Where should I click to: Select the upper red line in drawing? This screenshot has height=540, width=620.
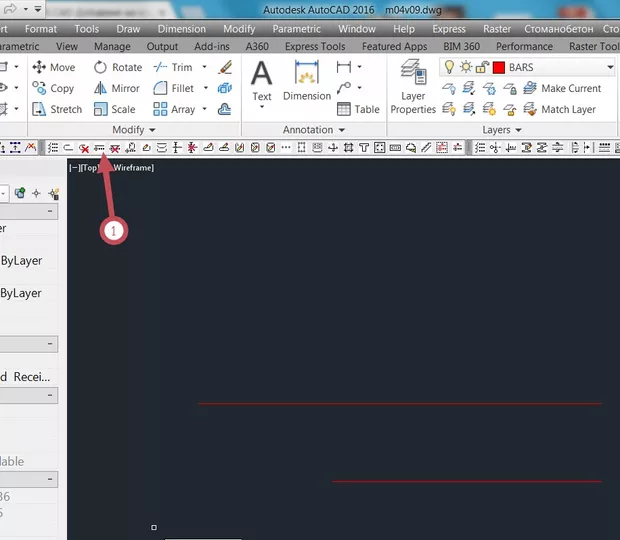click(400, 404)
